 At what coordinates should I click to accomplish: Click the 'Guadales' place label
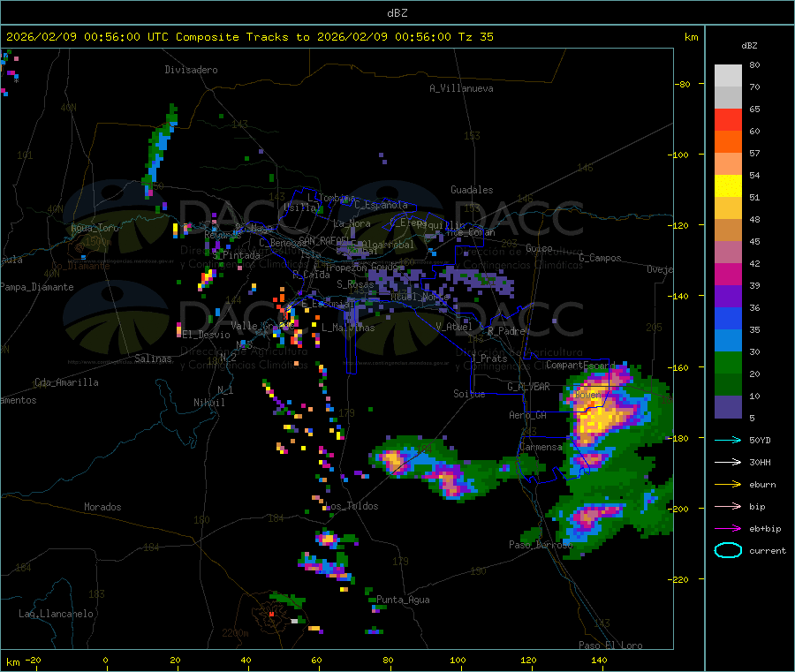point(472,190)
